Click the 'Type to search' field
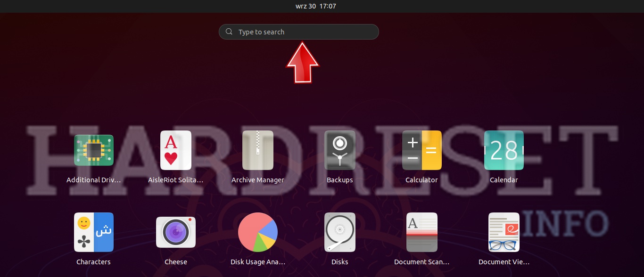The image size is (644, 277). pyautogui.click(x=302, y=32)
